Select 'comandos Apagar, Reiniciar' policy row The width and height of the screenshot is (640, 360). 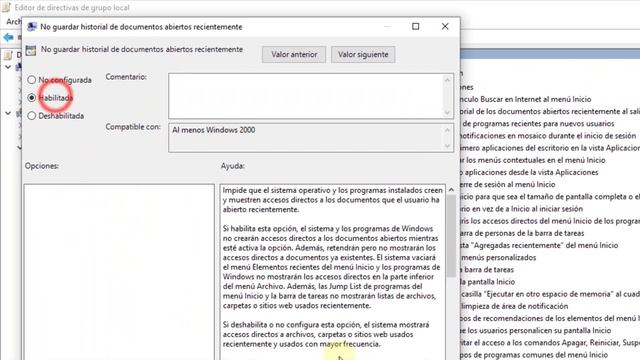pyautogui.click(x=550, y=343)
